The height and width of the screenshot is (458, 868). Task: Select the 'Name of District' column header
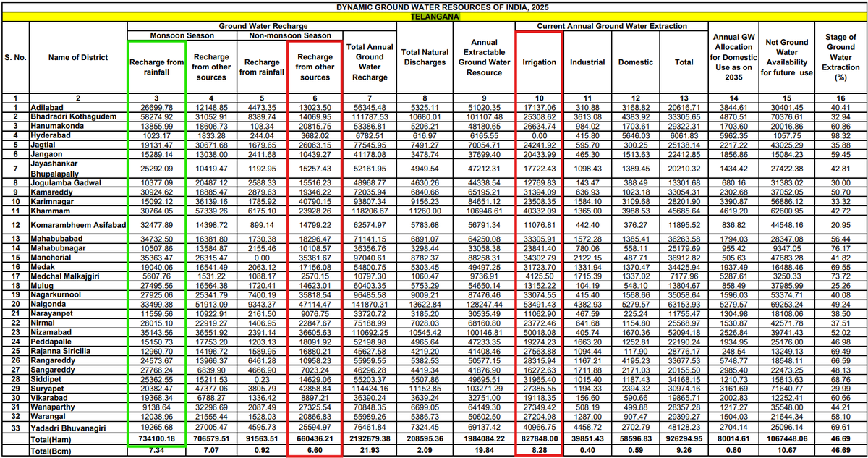click(x=78, y=58)
